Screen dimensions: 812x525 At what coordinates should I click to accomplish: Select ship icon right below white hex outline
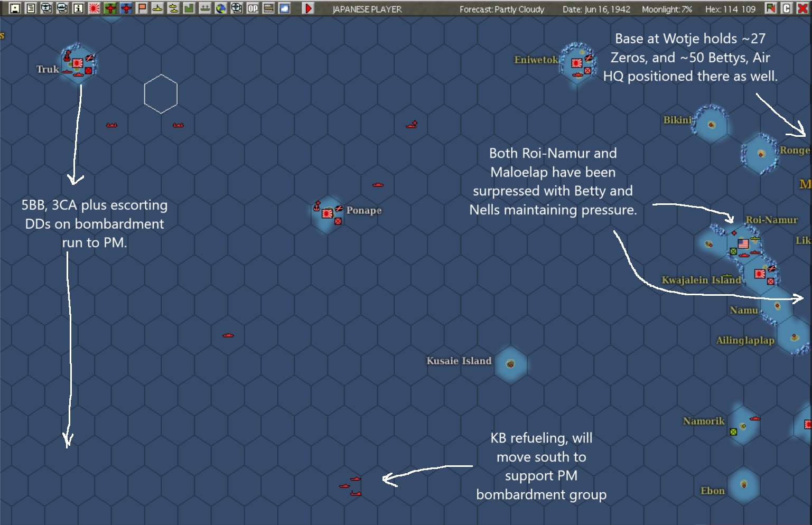pyautogui.click(x=178, y=125)
